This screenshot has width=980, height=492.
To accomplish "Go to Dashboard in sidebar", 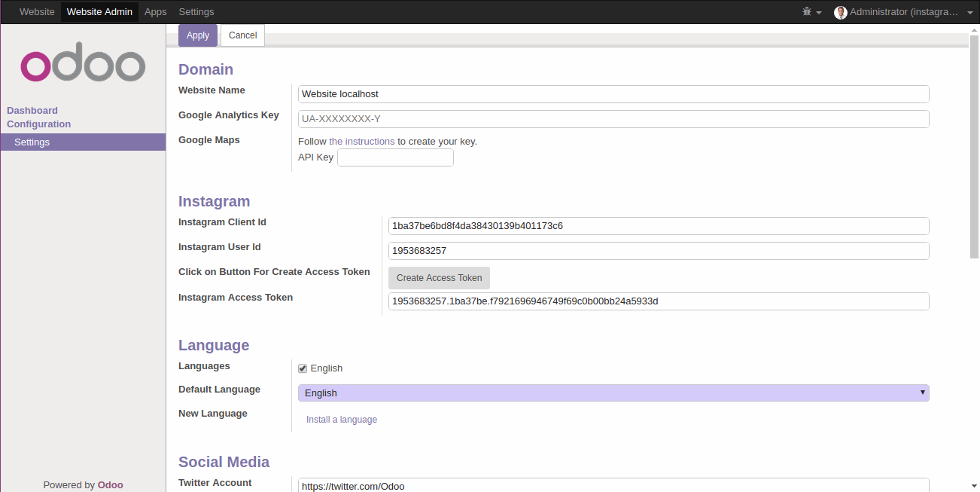I will point(32,111).
